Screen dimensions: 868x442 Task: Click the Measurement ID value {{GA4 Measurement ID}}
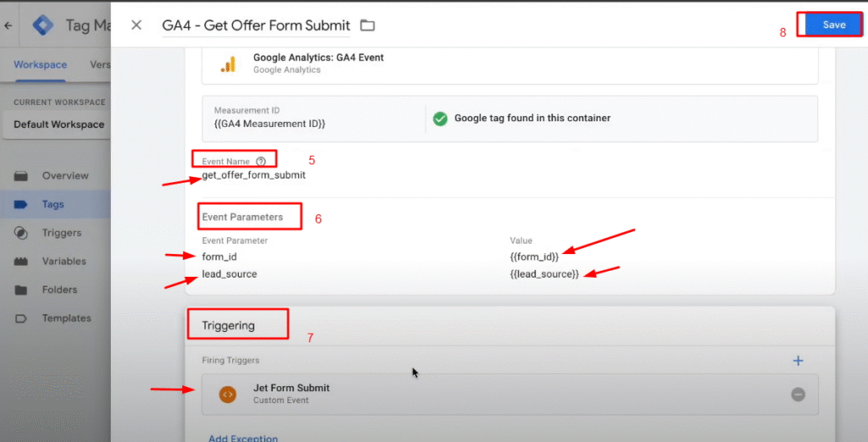click(270, 124)
